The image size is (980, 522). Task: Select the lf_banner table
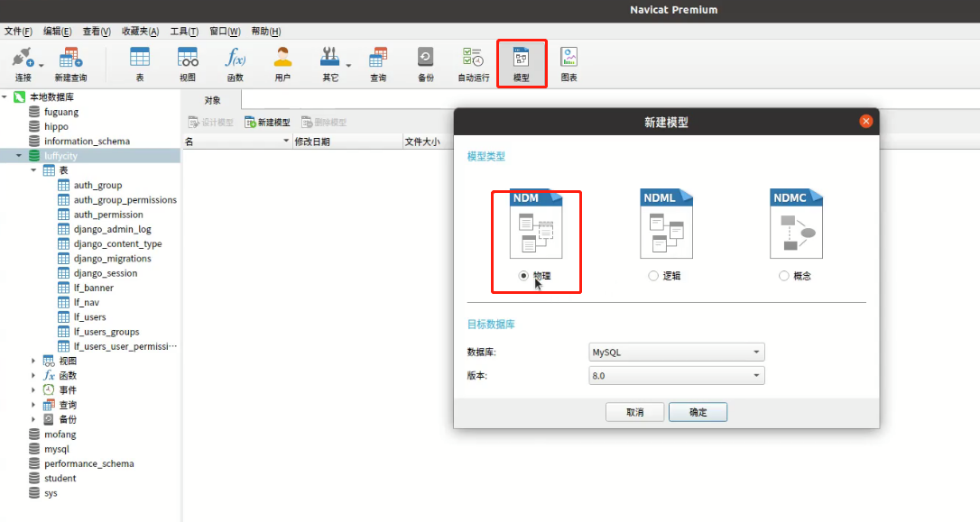pyautogui.click(x=94, y=288)
